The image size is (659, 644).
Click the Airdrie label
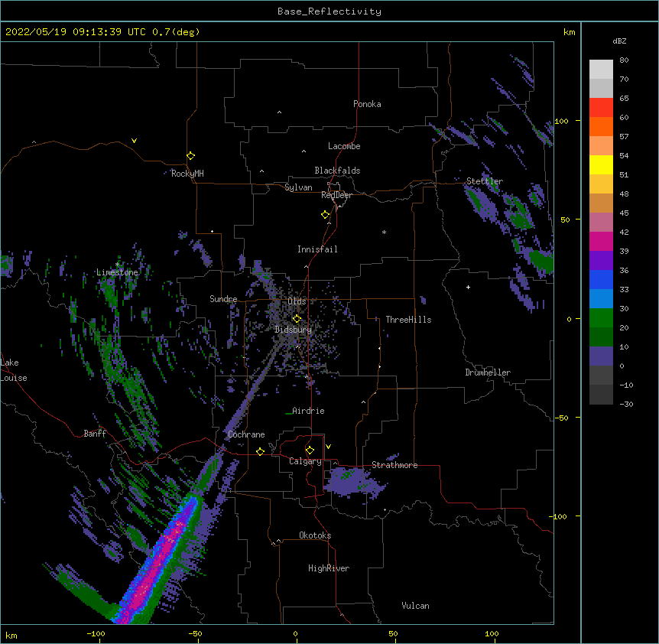pos(308,411)
